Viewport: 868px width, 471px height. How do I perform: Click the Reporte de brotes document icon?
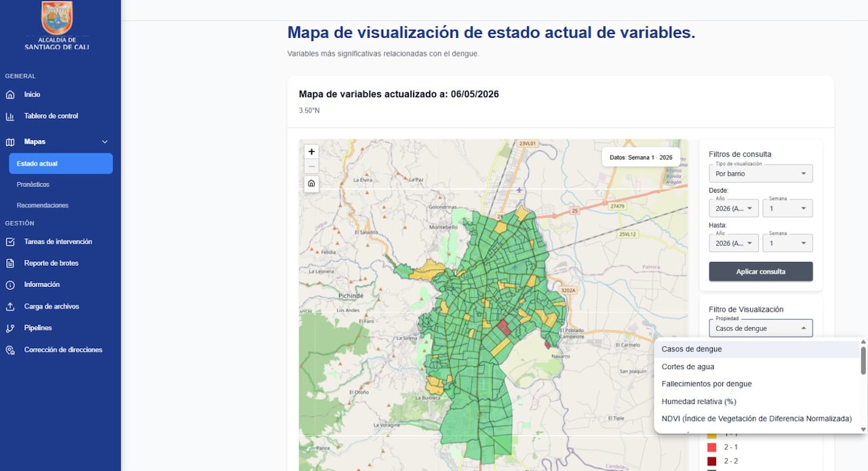point(10,263)
